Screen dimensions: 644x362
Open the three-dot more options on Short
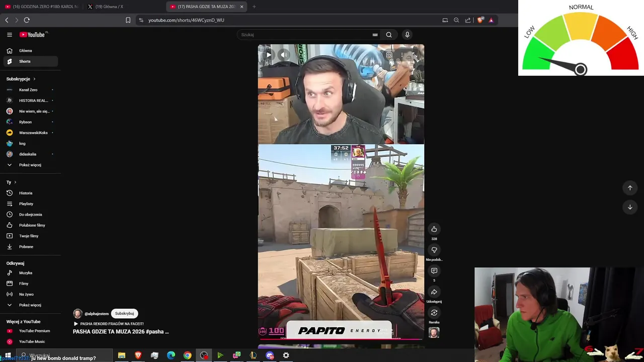(x=401, y=55)
